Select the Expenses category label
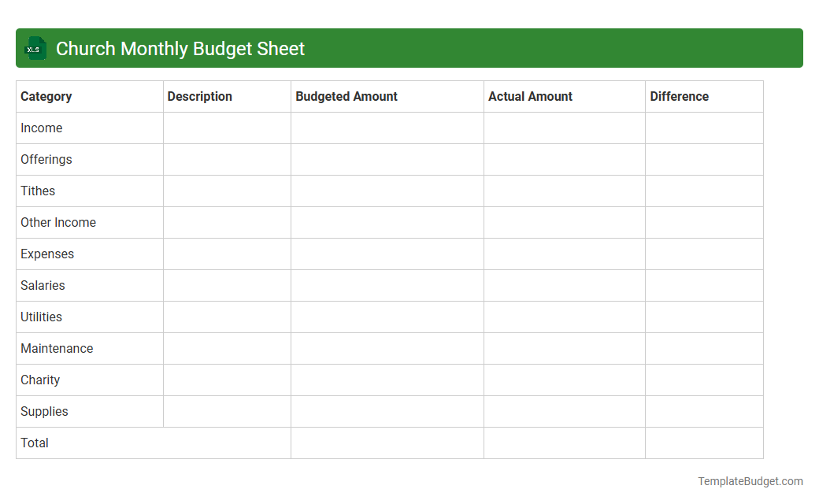The image size is (819, 504). (x=47, y=254)
